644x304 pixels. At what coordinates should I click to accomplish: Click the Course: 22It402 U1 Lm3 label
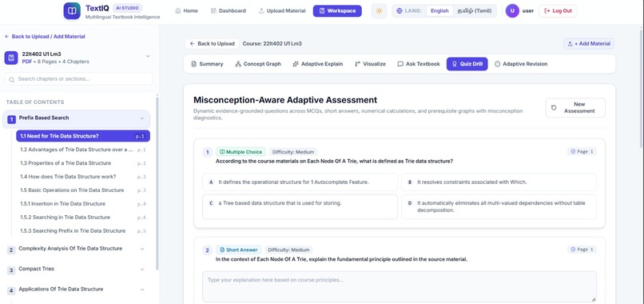coord(272,44)
